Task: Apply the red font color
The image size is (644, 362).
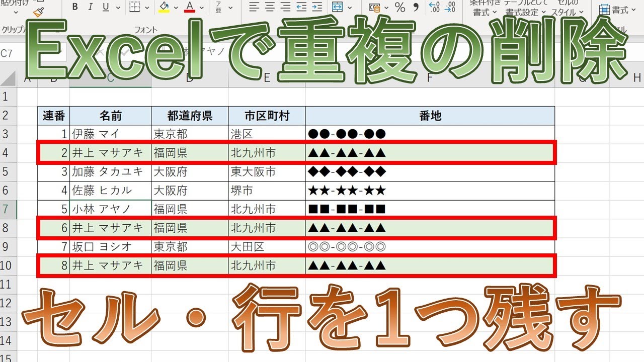Action: pos(190,7)
